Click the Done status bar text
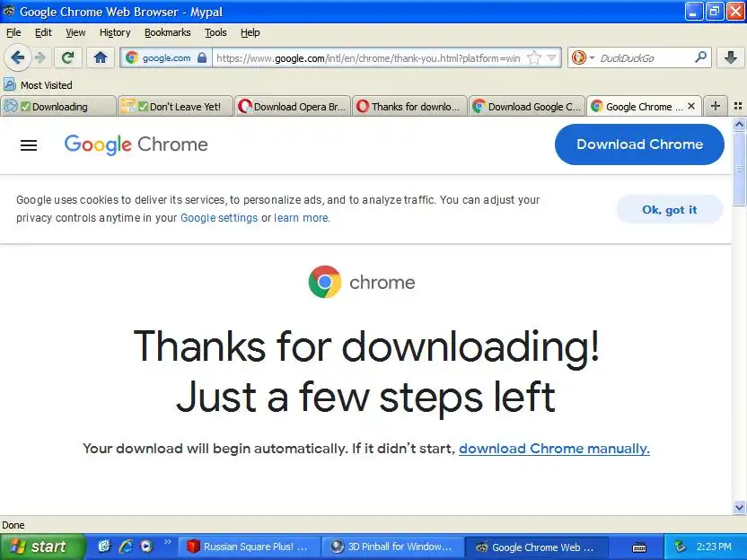This screenshot has width=747, height=560. coord(13,525)
